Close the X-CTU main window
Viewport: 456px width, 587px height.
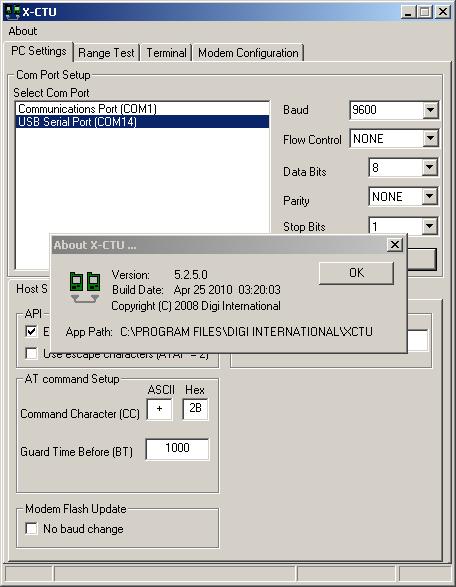coord(443,12)
